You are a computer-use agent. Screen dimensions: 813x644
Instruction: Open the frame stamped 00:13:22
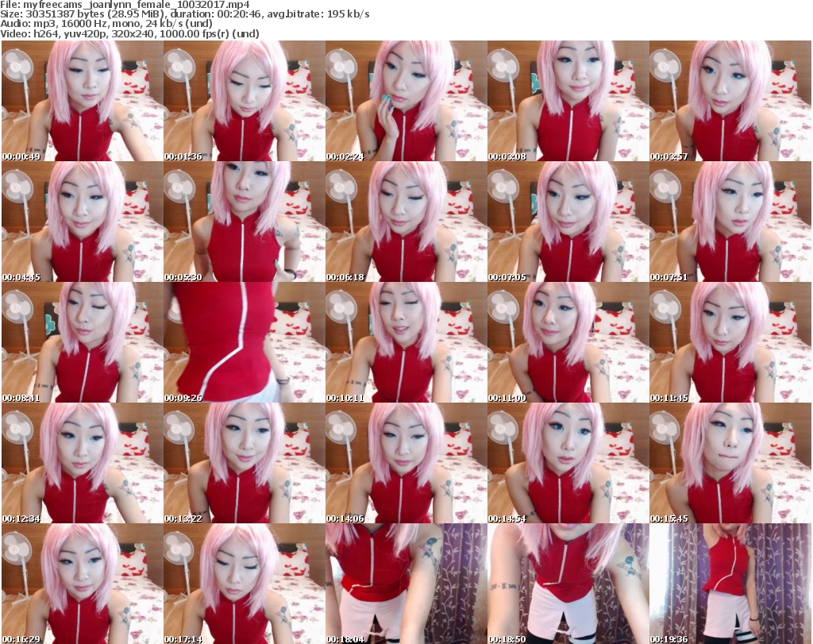tap(245, 463)
